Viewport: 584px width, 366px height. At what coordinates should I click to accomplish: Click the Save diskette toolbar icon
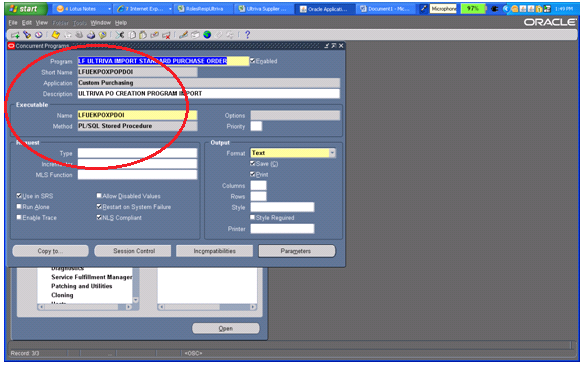point(56,35)
